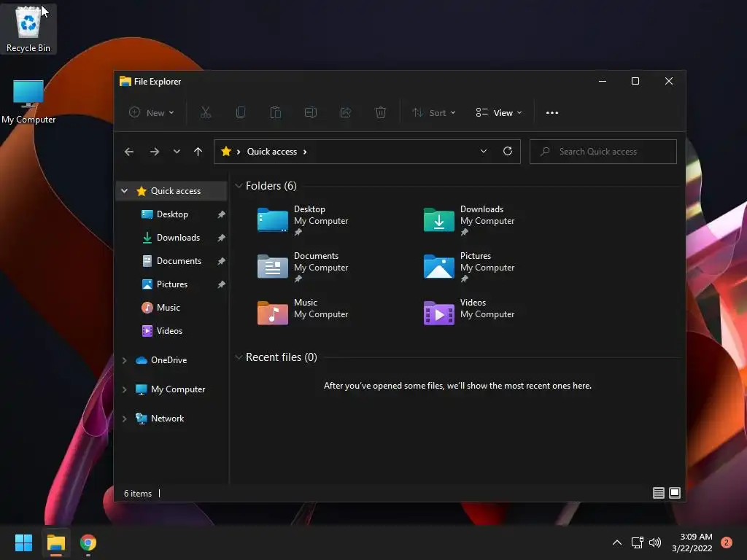Show hidden icons in system tray
Screen dimensions: 747x560
pos(617,542)
